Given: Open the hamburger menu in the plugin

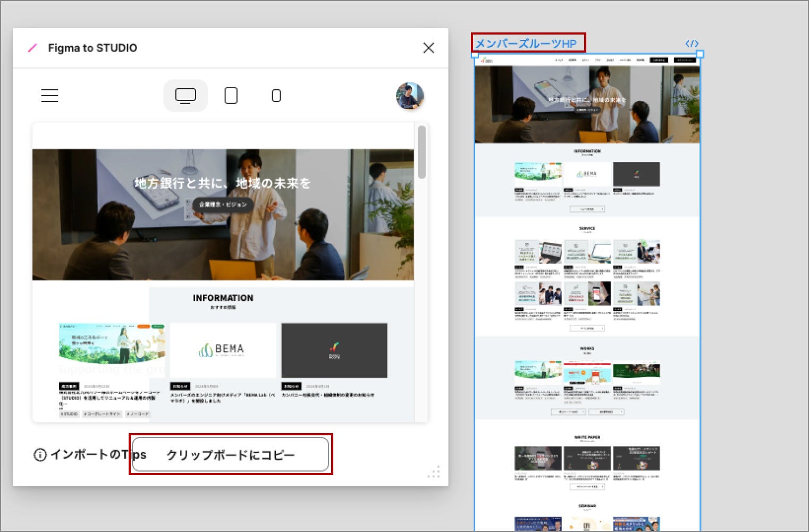Looking at the screenshot, I should tap(49, 96).
